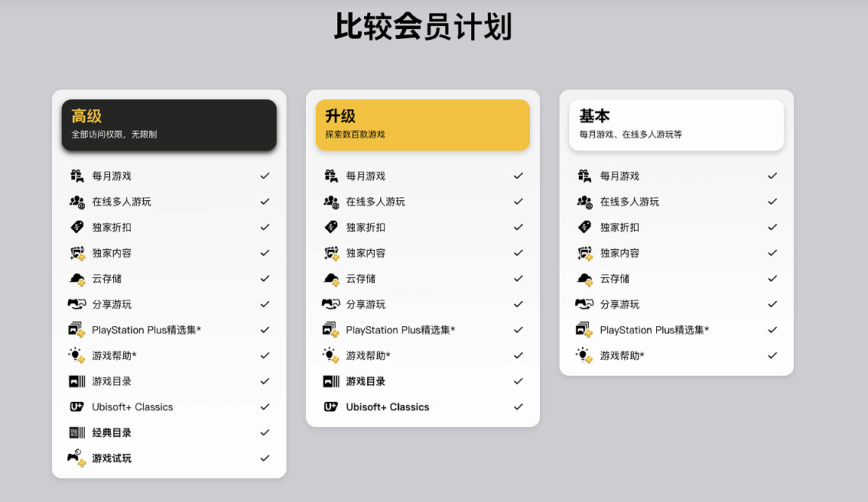Click the checkmark beside 每月游戏 in 基本
Screen dimensions: 868x502
pyautogui.click(x=772, y=175)
